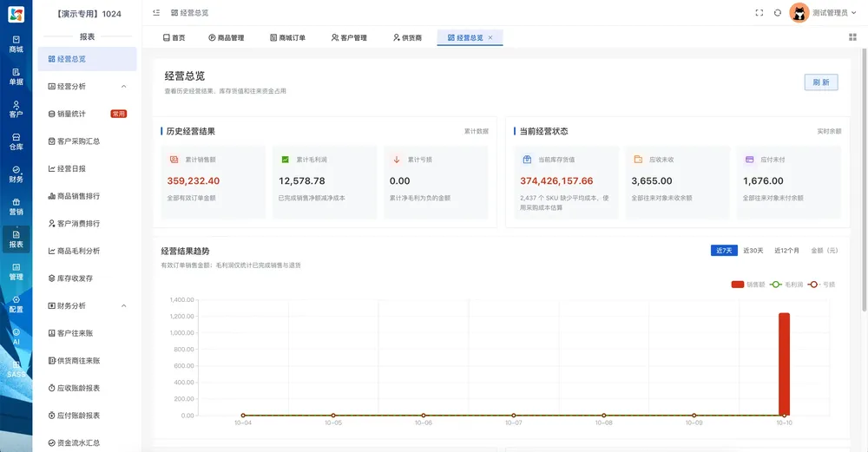Click the refresh circle icon in header

pos(777,13)
